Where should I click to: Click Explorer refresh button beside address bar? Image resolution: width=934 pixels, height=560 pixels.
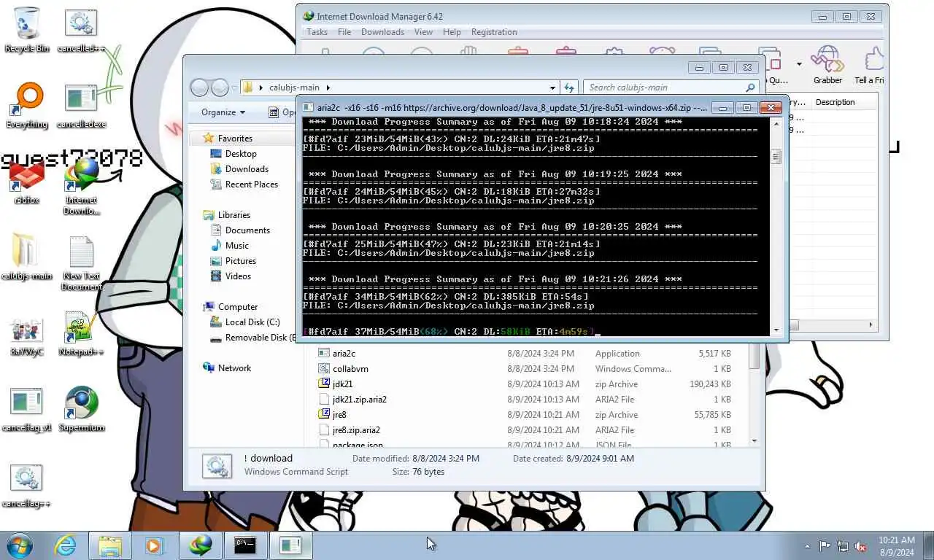[x=569, y=87]
